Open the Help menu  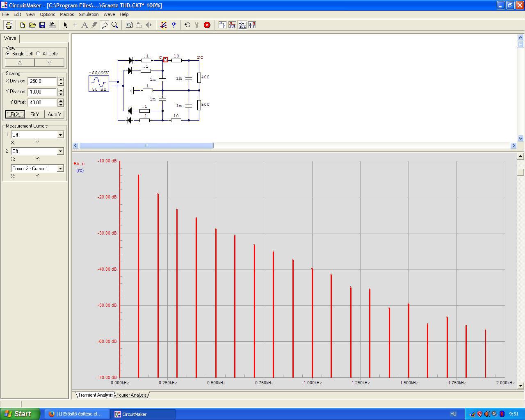[124, 14]
